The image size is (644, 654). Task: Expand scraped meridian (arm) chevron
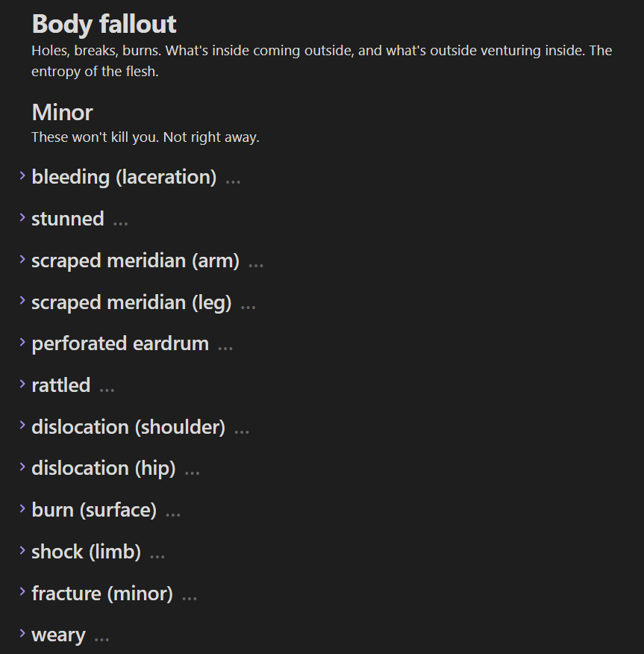tap(22, 259)
